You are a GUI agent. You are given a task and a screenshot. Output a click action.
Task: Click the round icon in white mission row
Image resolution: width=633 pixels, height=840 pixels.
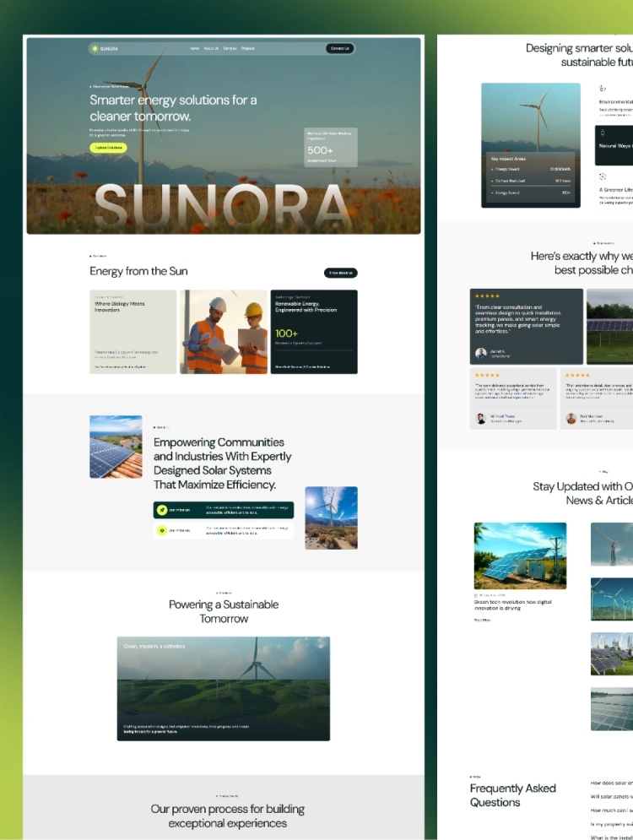[x=162, y=530]
